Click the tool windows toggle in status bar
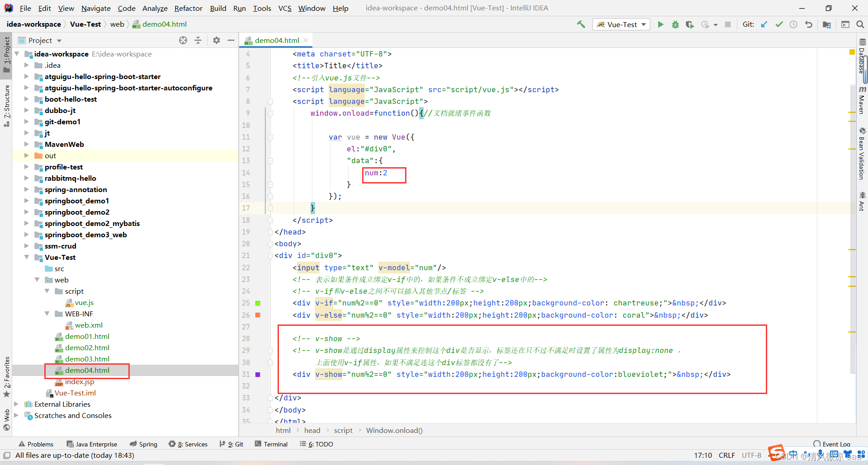This screenshot has width=868, height=465. (7, 456)
